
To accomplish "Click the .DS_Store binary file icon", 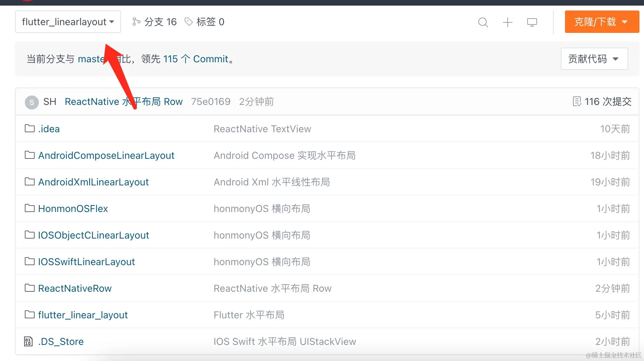I will (x=28, y=341).
